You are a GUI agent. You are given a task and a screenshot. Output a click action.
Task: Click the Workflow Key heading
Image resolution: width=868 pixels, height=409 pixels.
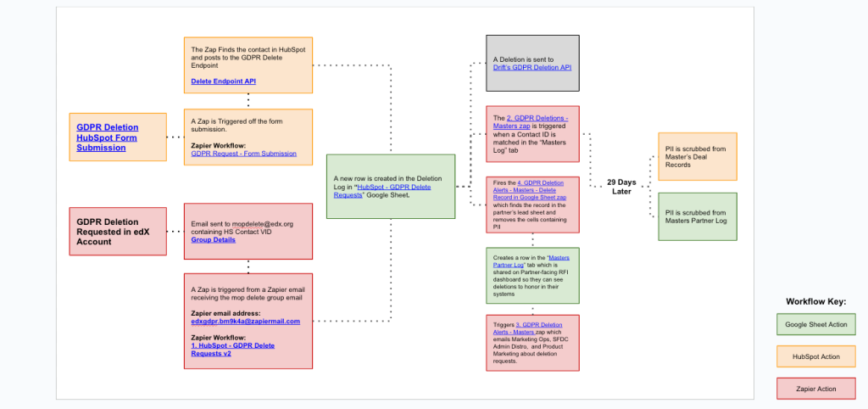815,302
